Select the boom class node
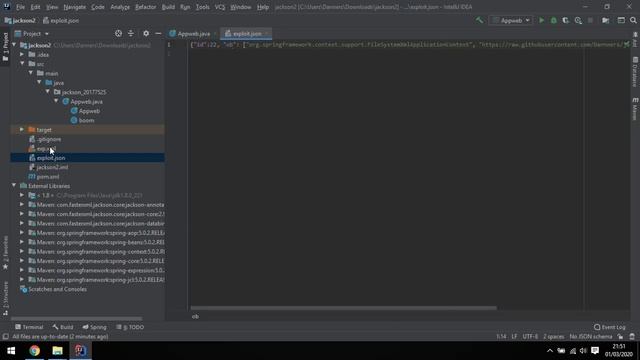This screenshot has height=360, width=640. click(x=86, y=120)
